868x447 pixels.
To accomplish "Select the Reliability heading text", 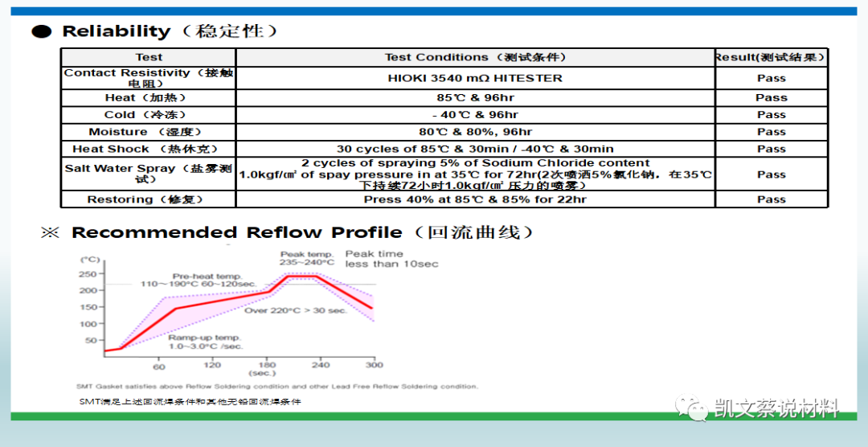I will click(x=170, y=31).
